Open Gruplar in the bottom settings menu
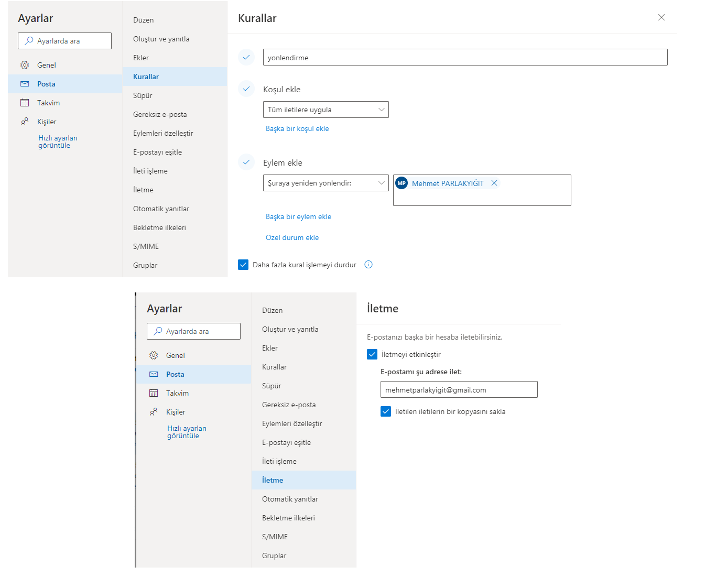The width and height of the screenshot is (727, 588). [304, 556]
